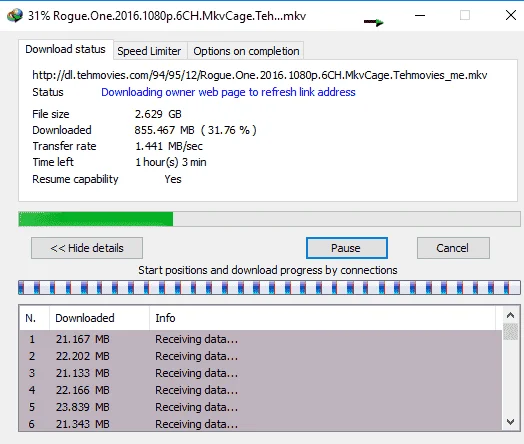The image size is (524, 444).
Task: Click the IDM application icon in title bar
Action: pos(14,15)
